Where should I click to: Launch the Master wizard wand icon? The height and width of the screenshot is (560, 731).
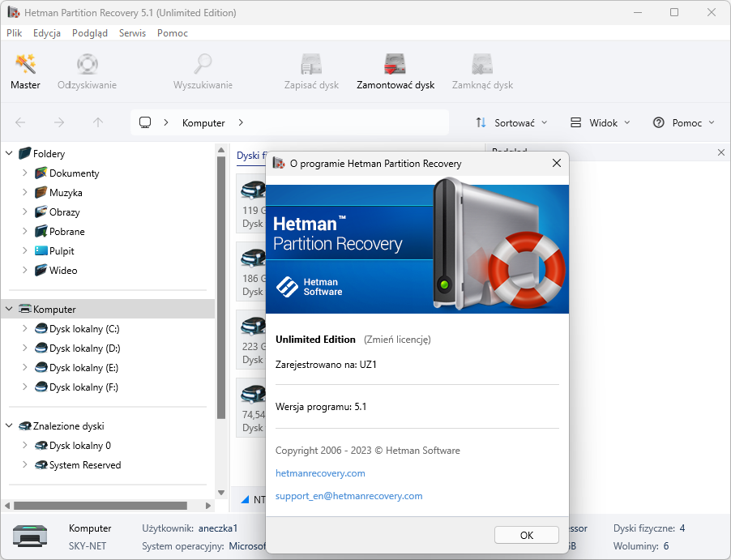pos(25,64)
